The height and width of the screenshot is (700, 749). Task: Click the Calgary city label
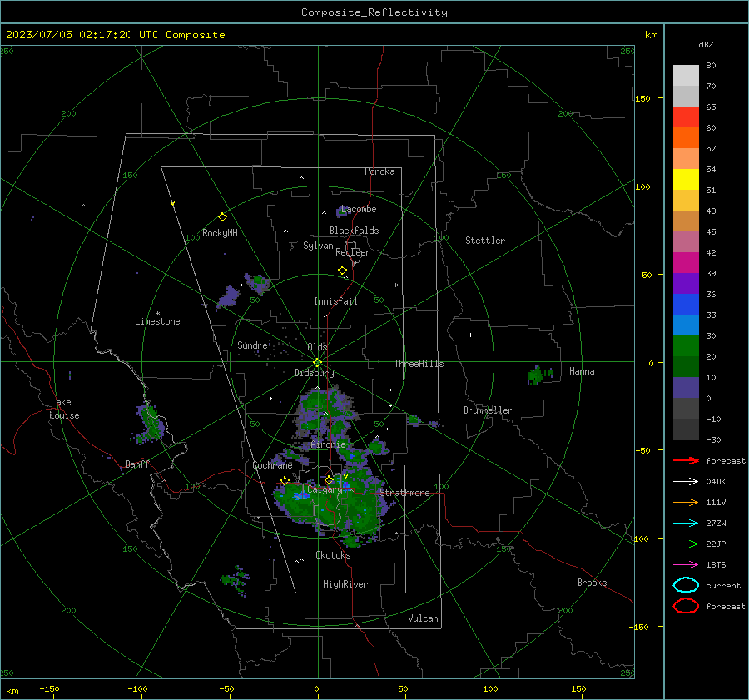tap(325, 489)
